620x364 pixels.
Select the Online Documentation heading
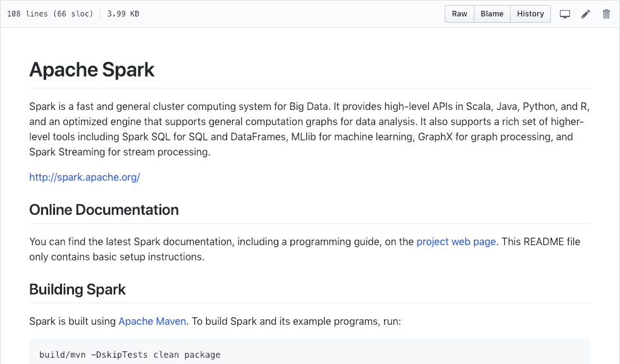coord(104,210)
